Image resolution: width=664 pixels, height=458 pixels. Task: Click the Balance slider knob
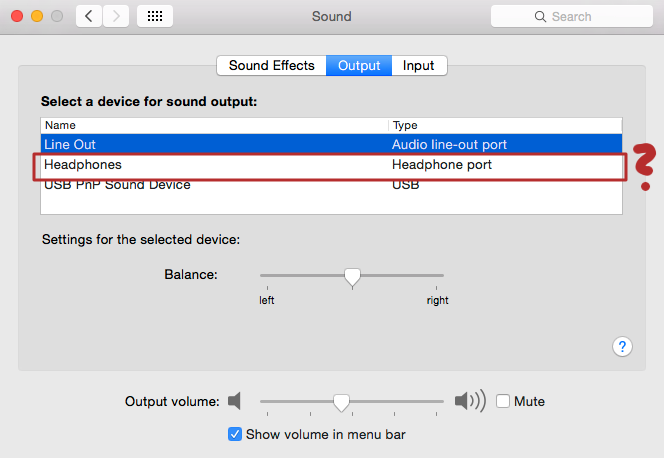click(x=352, y=276)
